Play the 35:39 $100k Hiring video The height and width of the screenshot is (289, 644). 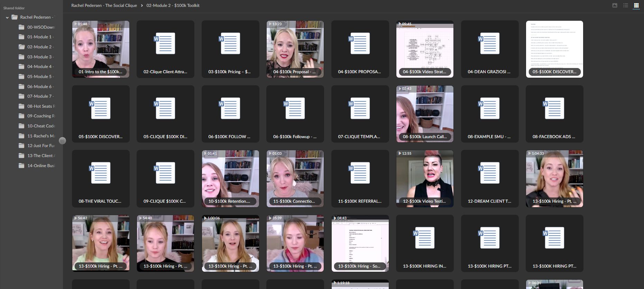295,243
